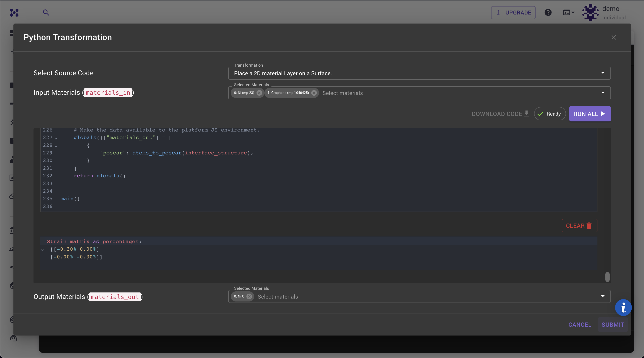This screenshot has width=644, height=358.
Task: Collapse the code fold on line 227
Action: pyautogui.click(x=56, y=138)
